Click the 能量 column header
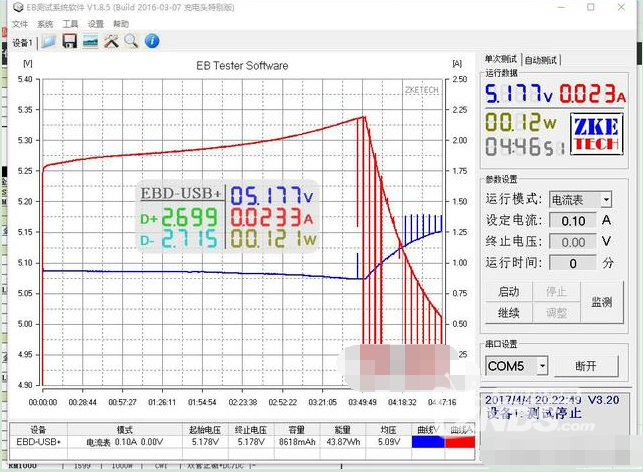The height and width of the screenshot is (472, 643). coord(343,429)
